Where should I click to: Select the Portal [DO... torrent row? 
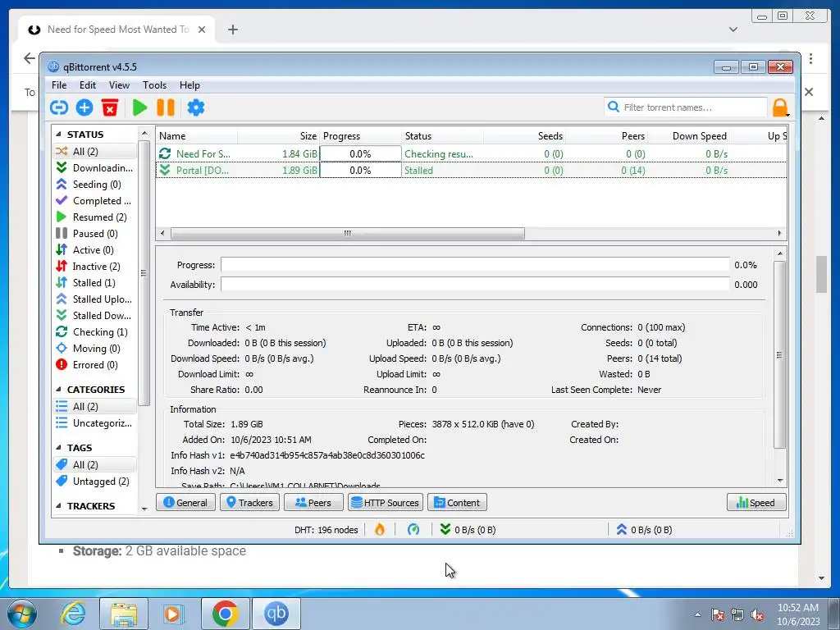point(471,171)
